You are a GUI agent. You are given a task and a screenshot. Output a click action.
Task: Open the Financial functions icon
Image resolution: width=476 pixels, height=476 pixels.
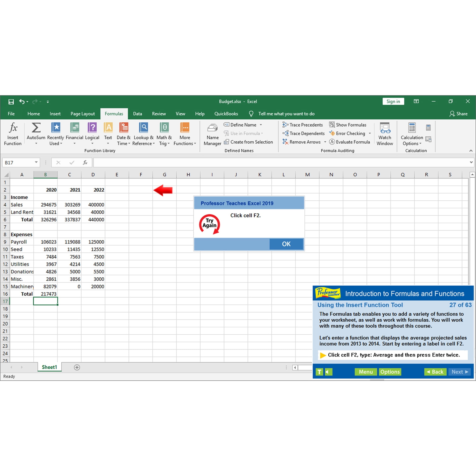tap(74, 128)
